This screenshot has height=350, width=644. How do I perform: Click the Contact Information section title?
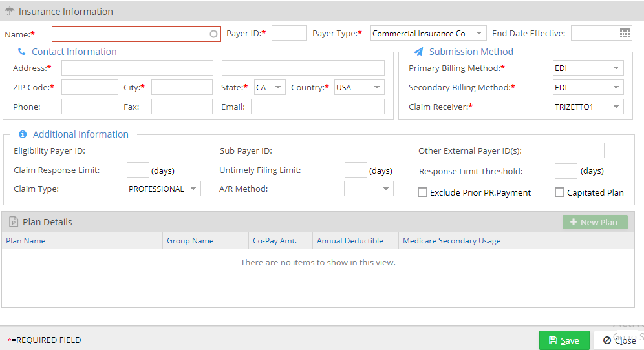[74, 52]
